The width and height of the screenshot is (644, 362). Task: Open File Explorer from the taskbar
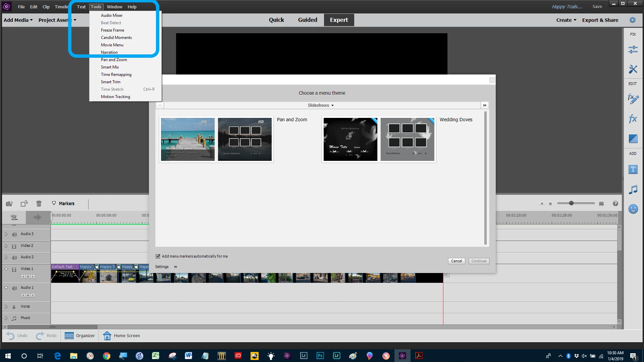pos(74,356)
